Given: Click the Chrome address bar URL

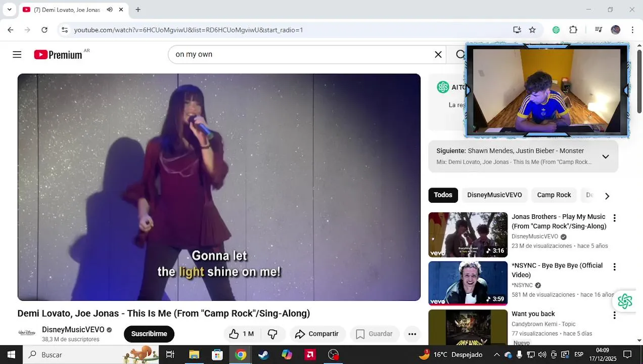Looking at the screenshot, I should 189,30.
